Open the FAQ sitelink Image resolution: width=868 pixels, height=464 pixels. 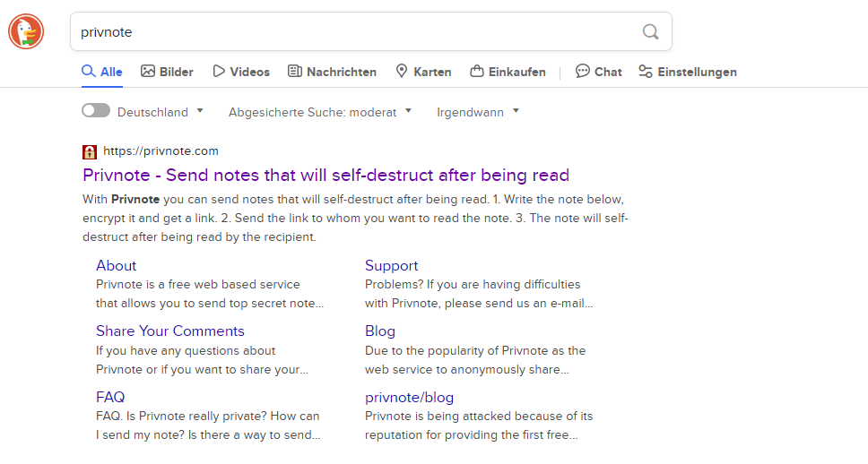pos(110,397)
